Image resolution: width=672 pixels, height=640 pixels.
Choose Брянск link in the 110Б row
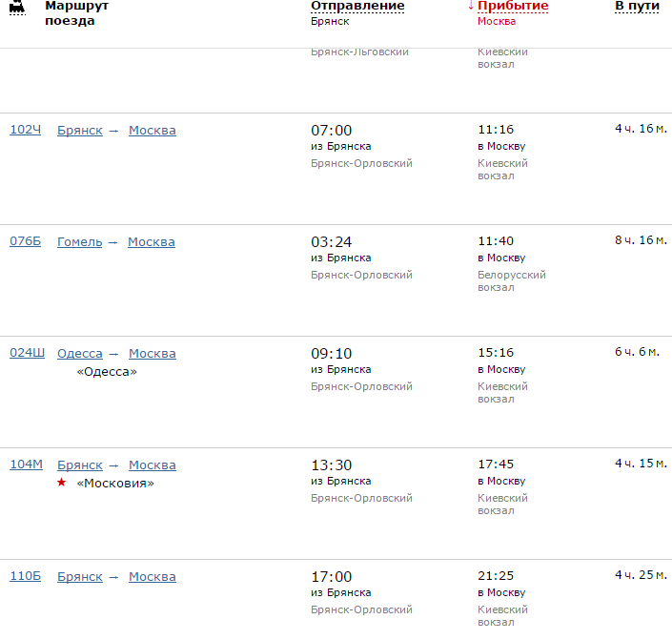(x=80, y=576)
